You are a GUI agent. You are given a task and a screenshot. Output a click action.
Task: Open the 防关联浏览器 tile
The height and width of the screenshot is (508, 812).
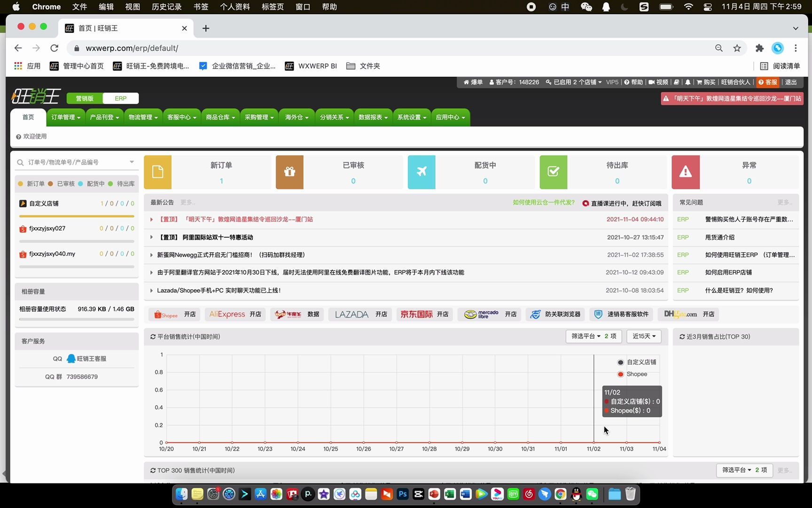pyautogui.click(x=556, y=314)
